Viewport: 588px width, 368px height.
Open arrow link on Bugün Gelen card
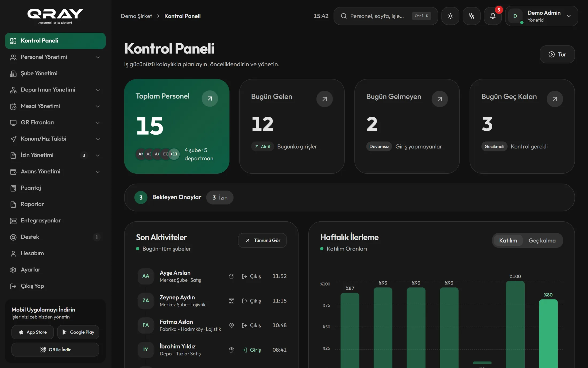click(324, 99)
